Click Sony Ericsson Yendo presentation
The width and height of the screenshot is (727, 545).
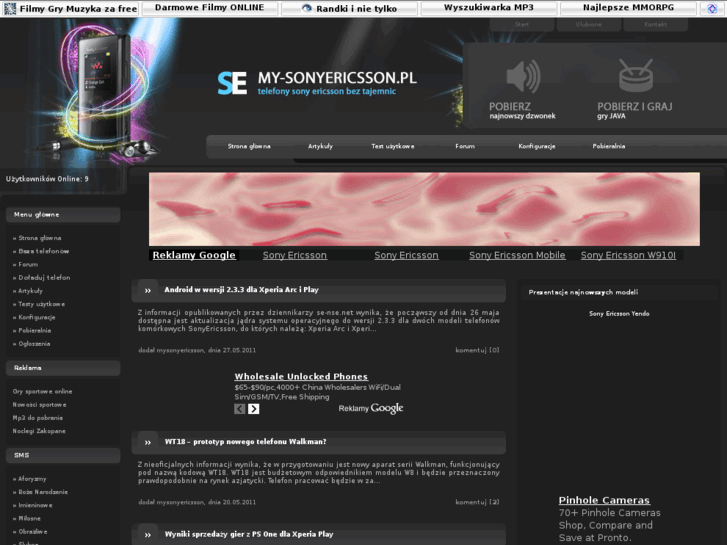(x=619, y=314)
